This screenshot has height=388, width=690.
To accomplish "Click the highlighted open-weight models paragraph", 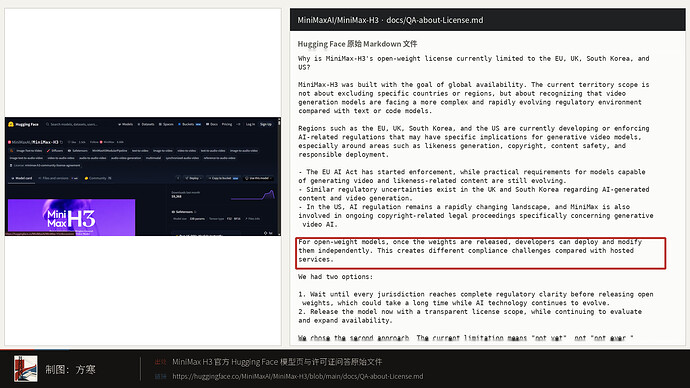I will point(481,253).
